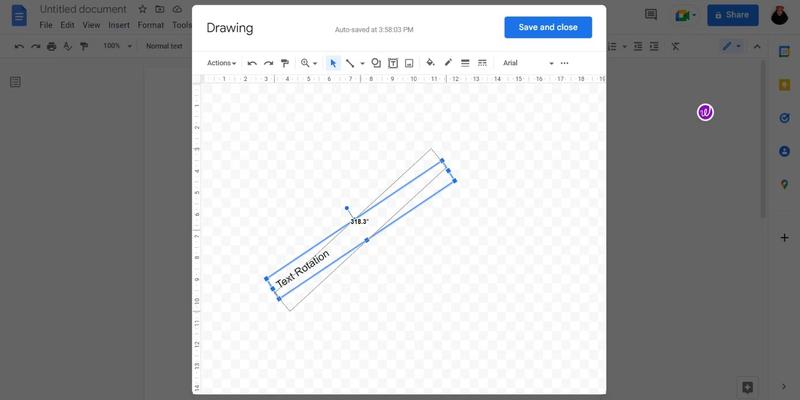Click the rotation handle above the text box
Image resolution: width=800 pixels, height=400 pixels.
point(347,209)
